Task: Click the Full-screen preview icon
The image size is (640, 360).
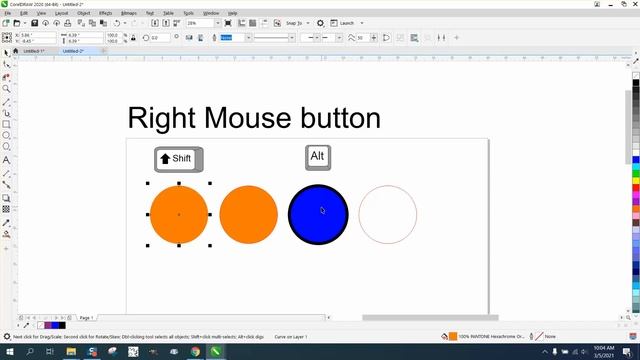Action: tap(228, 23)
